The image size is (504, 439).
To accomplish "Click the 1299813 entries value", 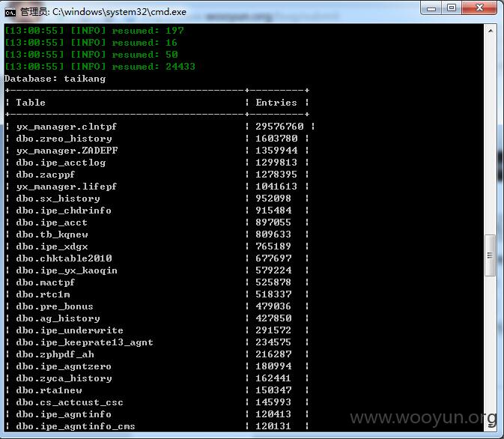I will pos(276,163).
